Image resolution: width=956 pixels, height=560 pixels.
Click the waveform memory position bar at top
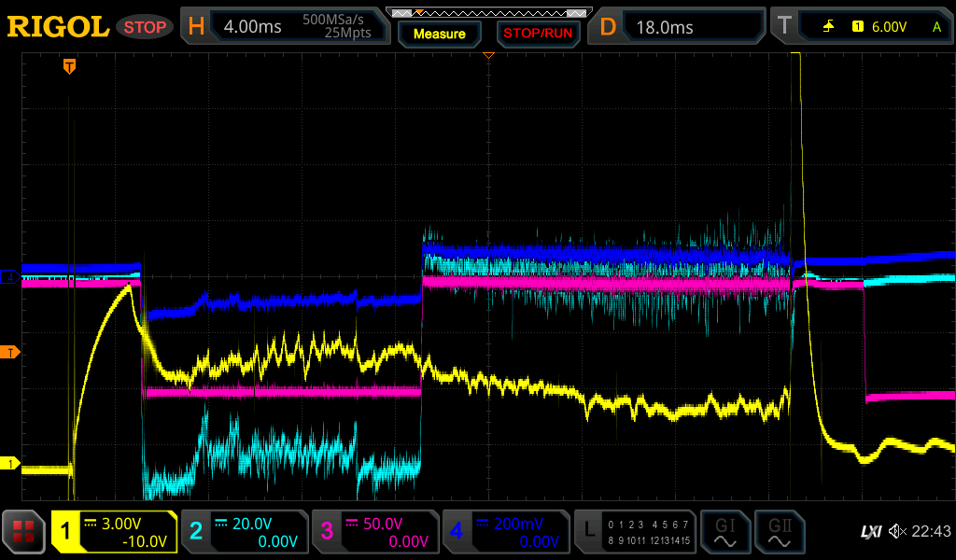click(x=488, y=13)
